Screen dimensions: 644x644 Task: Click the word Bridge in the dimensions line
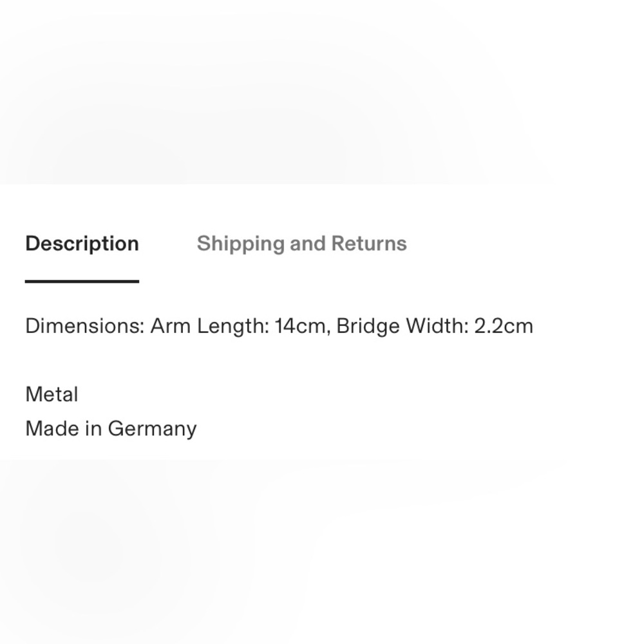pos(368,327)
